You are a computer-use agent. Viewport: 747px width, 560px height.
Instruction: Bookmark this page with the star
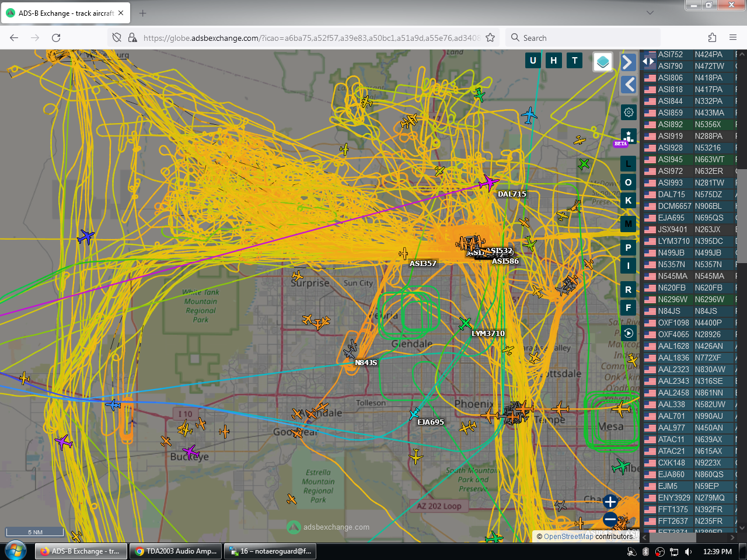[490, 38]
